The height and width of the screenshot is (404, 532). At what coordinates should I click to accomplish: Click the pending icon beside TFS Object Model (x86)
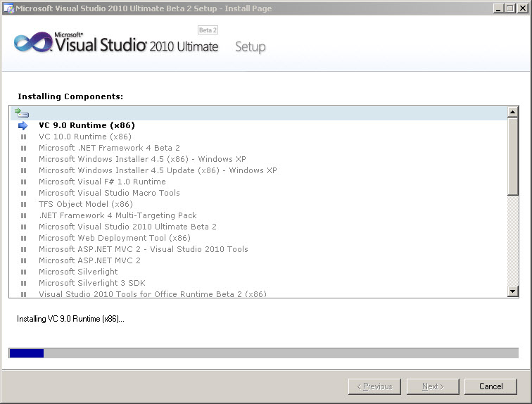click(x=23, y=205)
